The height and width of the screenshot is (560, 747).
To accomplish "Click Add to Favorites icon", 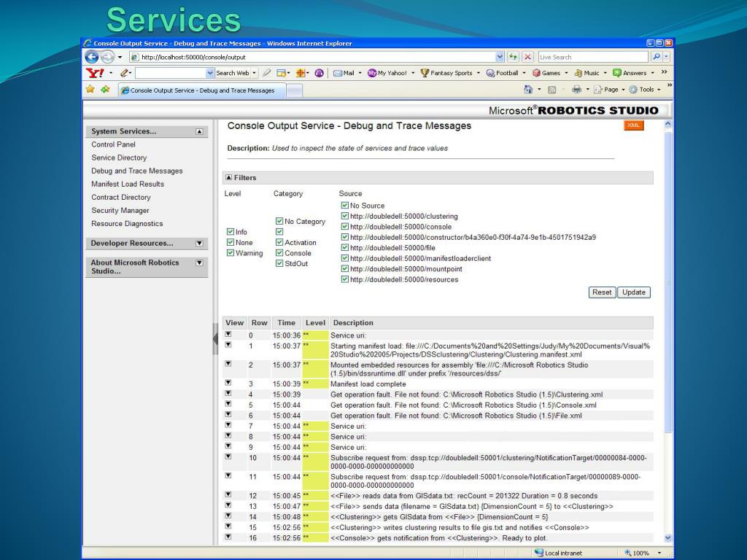I will pyautogui.click(x=105, y=89).
